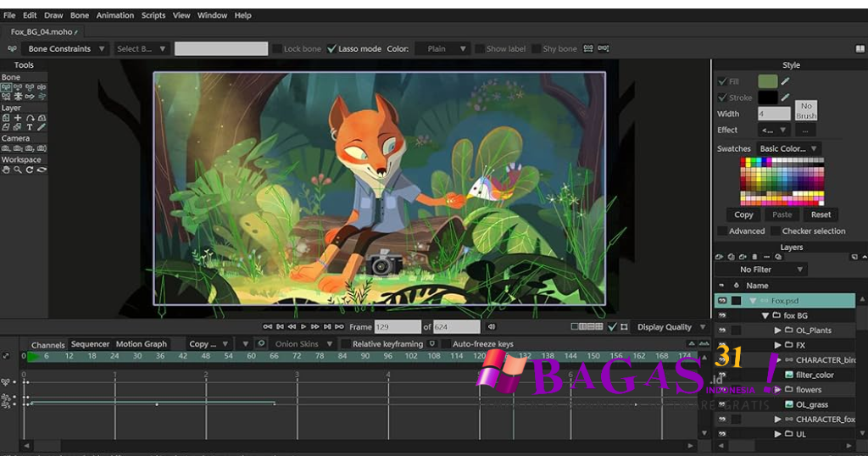The width and height of the screenshot is (868, 456).
Task: Select the Text tool T icon
Action: [30, 127]
